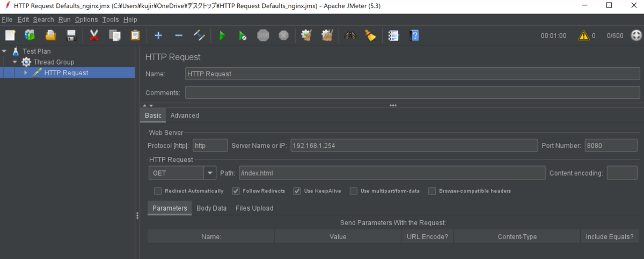The width and height of the screenshot is (644, 259).
Task: Collapse the Thread Group tree node
Action: click(15, 62)
